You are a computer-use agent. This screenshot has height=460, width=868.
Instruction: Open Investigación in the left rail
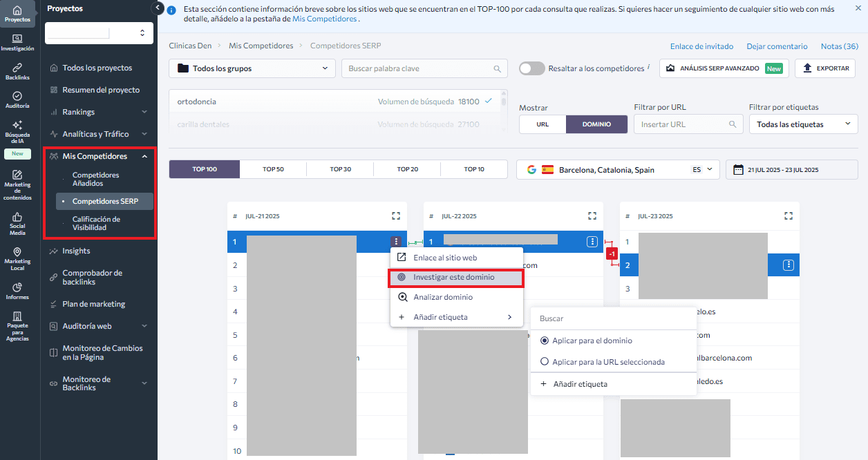[17, 43]
